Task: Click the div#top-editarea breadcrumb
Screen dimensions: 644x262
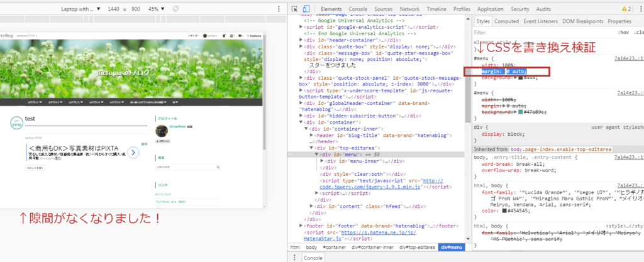Action: click(x=417, y=248)
